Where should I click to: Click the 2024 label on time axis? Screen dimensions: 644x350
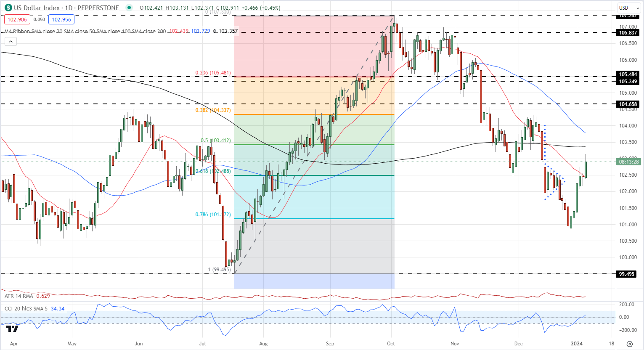(x=577, y=344)
